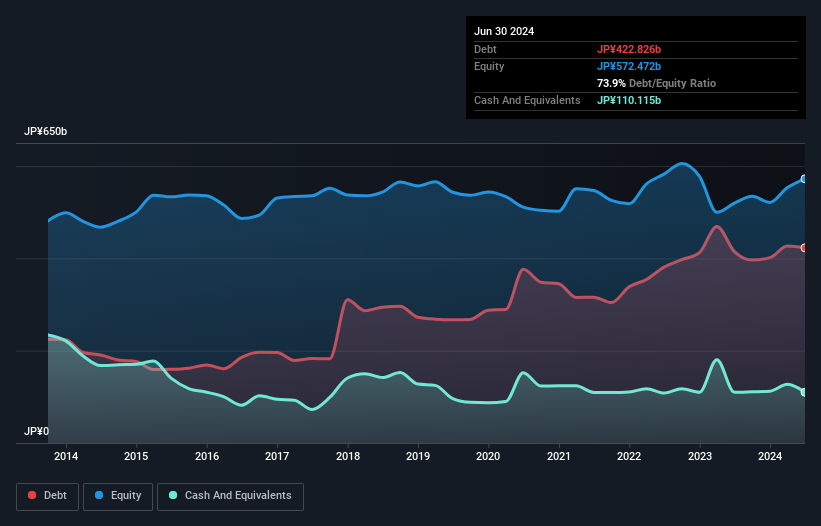Click the 2022 x-axis label

pos(629,456)
